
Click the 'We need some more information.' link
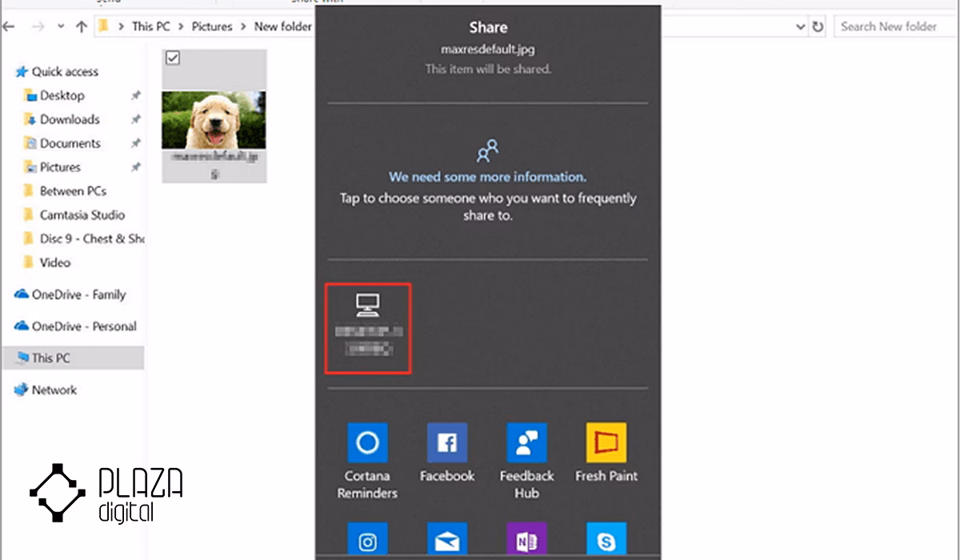click(487, 176)
